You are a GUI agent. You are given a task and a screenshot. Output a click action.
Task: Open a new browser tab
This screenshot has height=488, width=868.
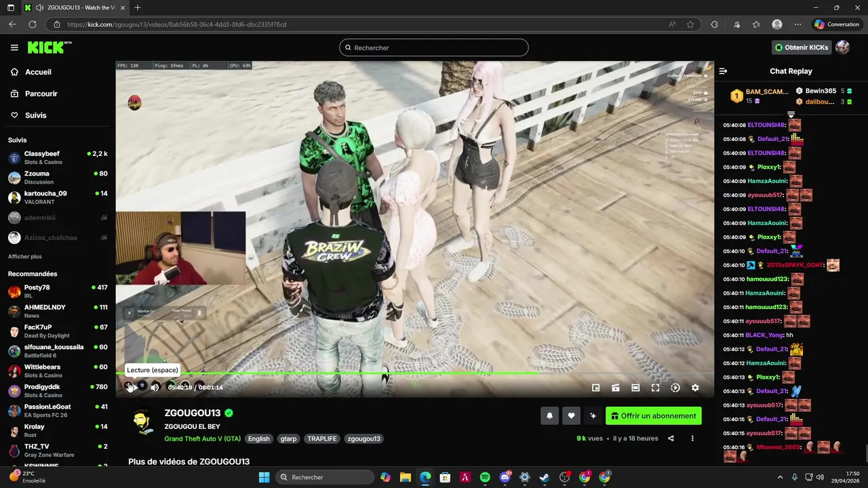point(138,7)
